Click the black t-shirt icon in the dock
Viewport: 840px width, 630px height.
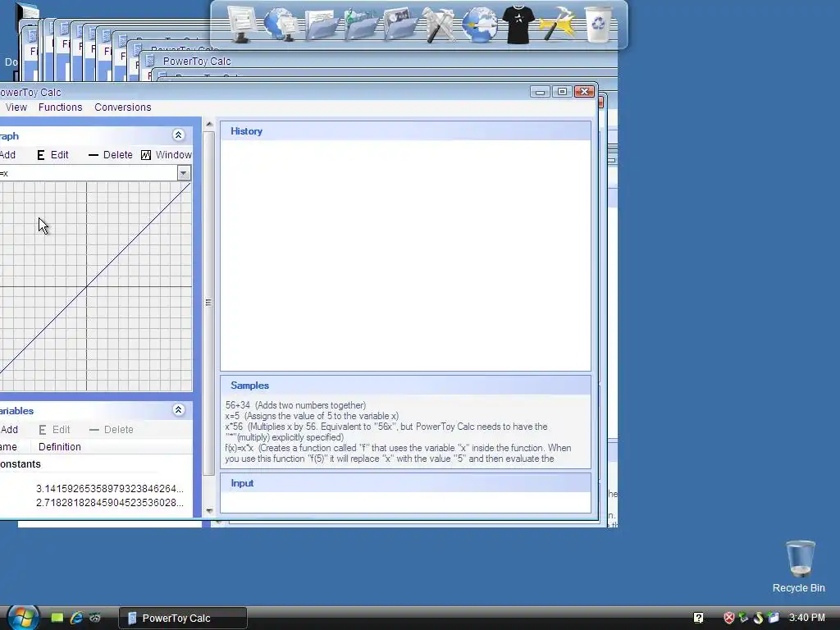[x=518, y=24]
